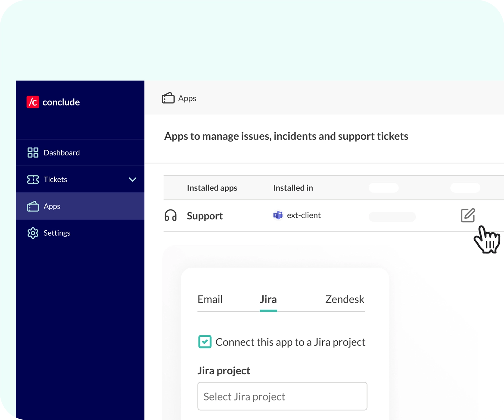Click the Conclude logo icon
Image resolution: width=504 pixels, height=420 pixels.
click(33, 102)
